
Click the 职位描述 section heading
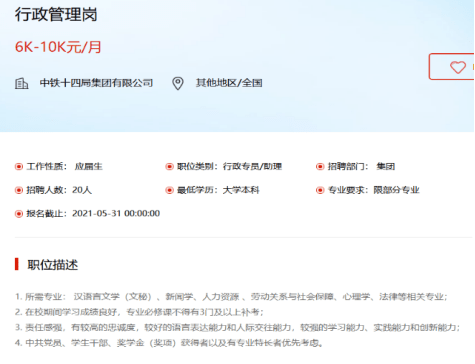pyautogui.click(x=53, y=265)
